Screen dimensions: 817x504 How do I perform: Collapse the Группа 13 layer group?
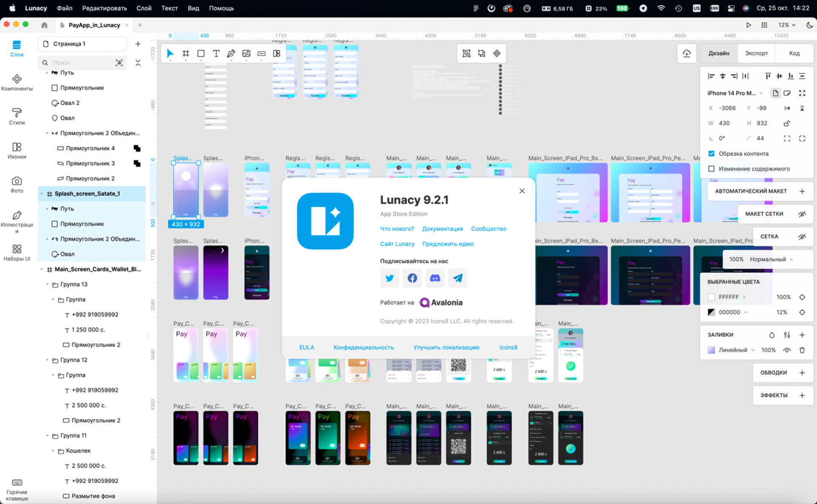tap(47, 285)
